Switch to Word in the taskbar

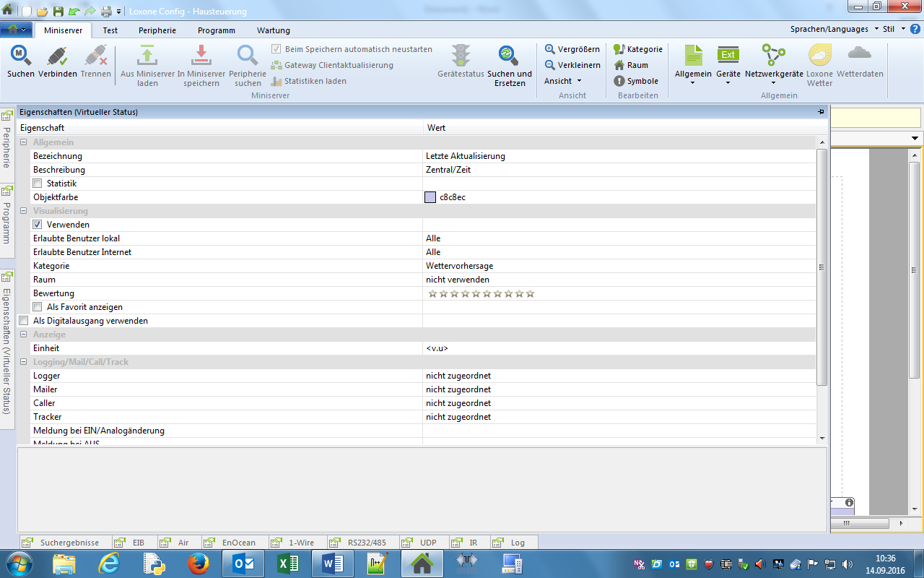[333, 564]
